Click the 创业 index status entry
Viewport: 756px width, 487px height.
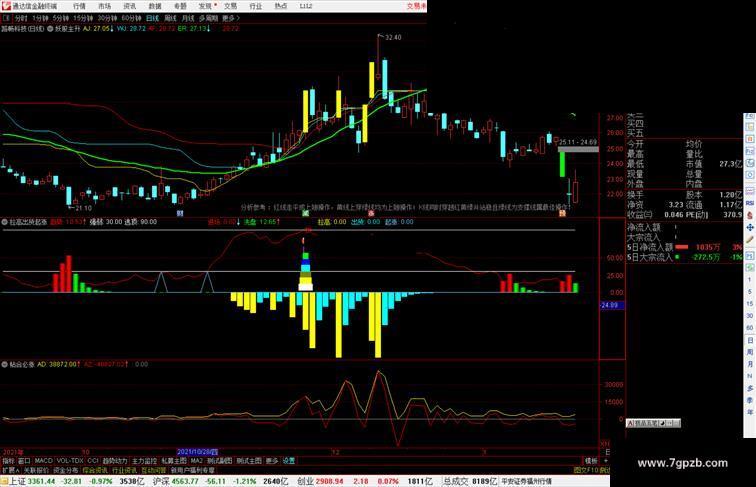(366, 481)
